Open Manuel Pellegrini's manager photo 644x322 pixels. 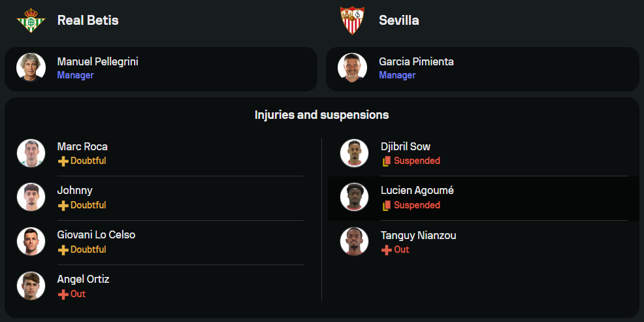(x=31, y=68)
